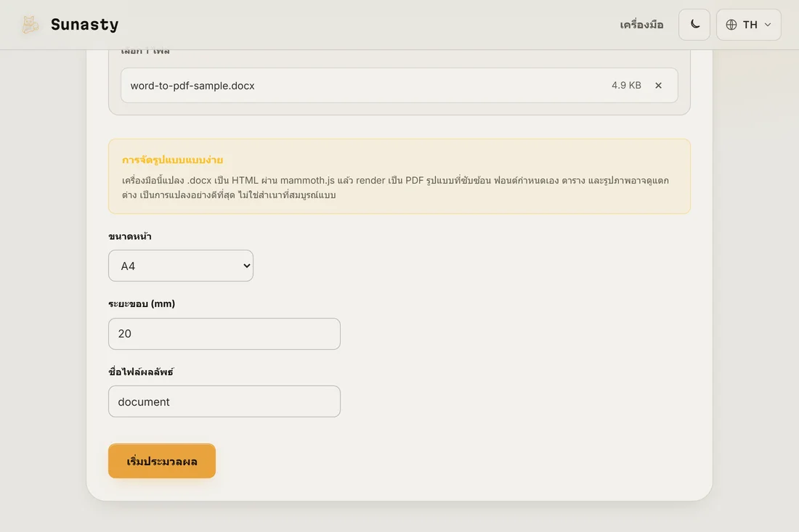Viewport: 799px width, 532px height.
Task: Open the A4 page size dropdown
Action: click(x=181, y=266)
